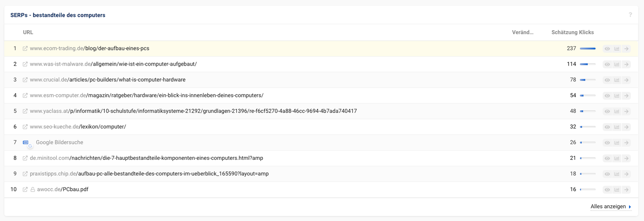The width and height of the screenshot is (644, 221).
Task: Toggle eye icon for awocc.de row
Action: 607,190
